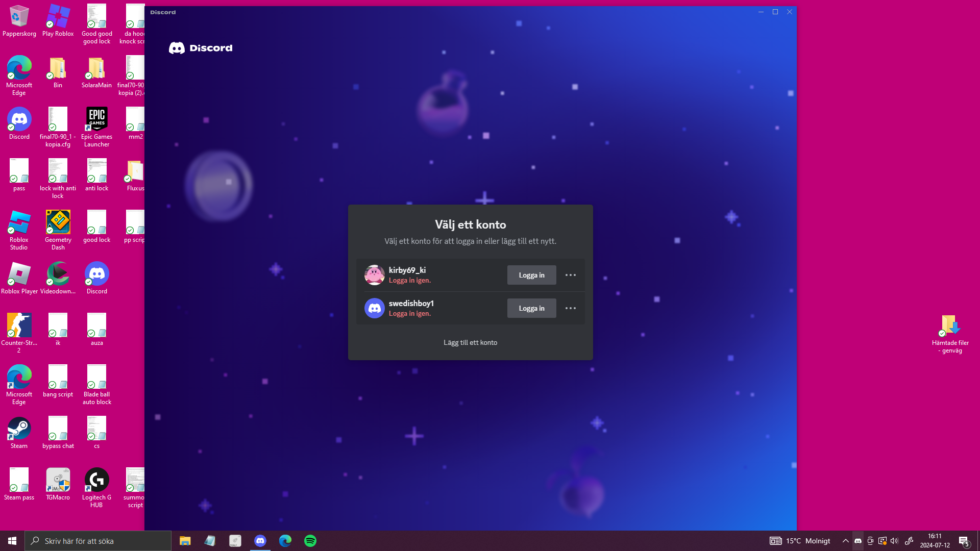Open Spotify from the taskbar
The image size is (980, 551).
(x=310, y=541)
